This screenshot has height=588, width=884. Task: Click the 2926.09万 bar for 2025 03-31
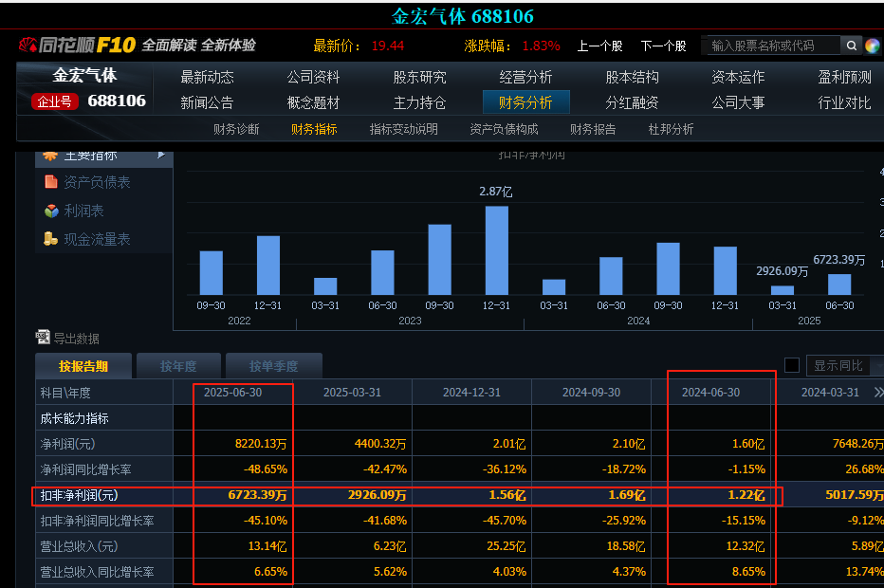pos(782,290)
